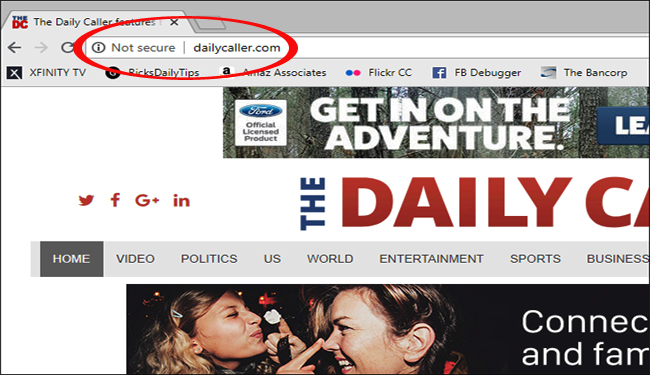Click the DC favicon on the tab
This screenshot has height=375, width=650.
tap(20, 22)
